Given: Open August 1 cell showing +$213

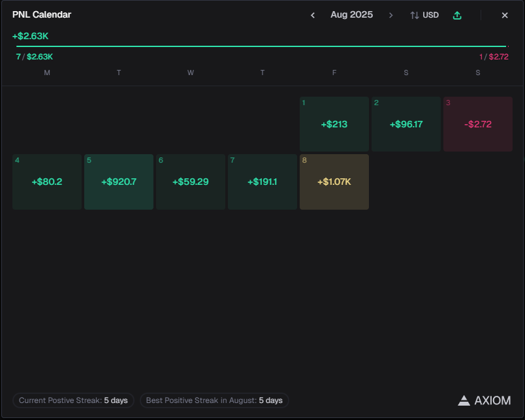Looking at the screenshot, I should pyautogui.click(x=334, y=124).
